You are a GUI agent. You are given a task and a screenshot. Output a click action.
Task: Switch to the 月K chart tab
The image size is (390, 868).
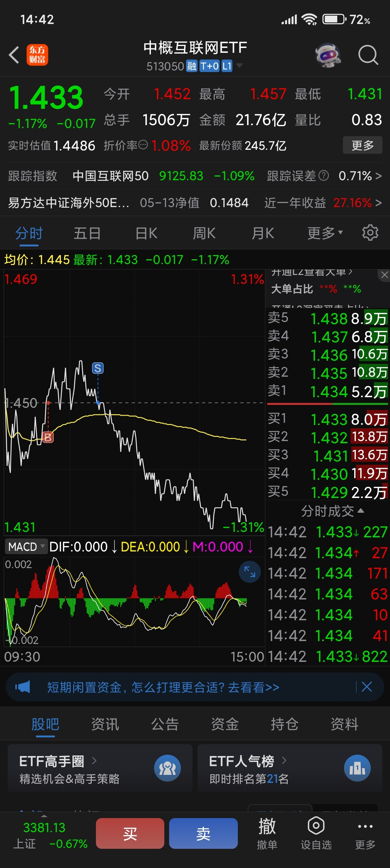click(263, 233)
